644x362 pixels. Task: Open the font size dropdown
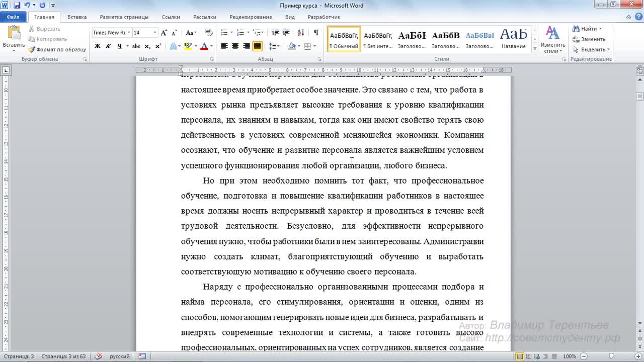(154, 33)
